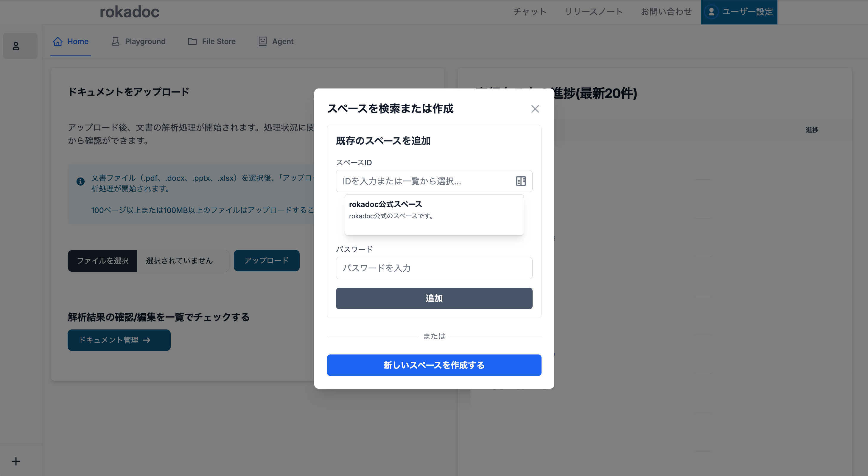Switch to the Agent tab
The height and width of the screenshot is (476, 868).
(x=276, y=41)
